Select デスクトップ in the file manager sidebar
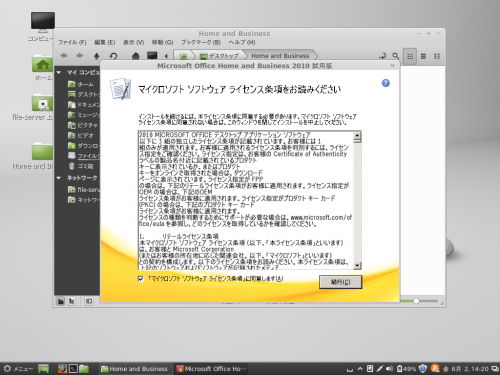Viewport: 500px width, 375px height. (83, 94)
